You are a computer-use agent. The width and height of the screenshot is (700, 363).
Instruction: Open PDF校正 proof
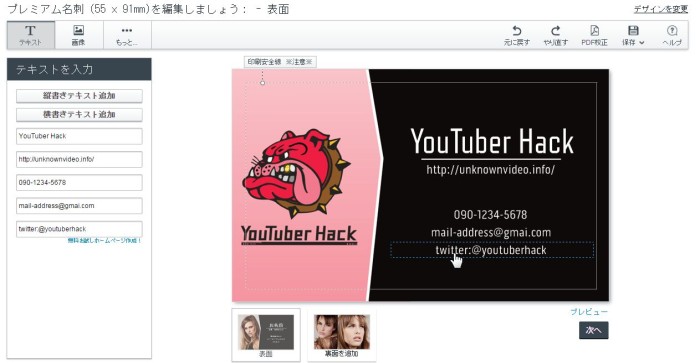tap(594, 35)
